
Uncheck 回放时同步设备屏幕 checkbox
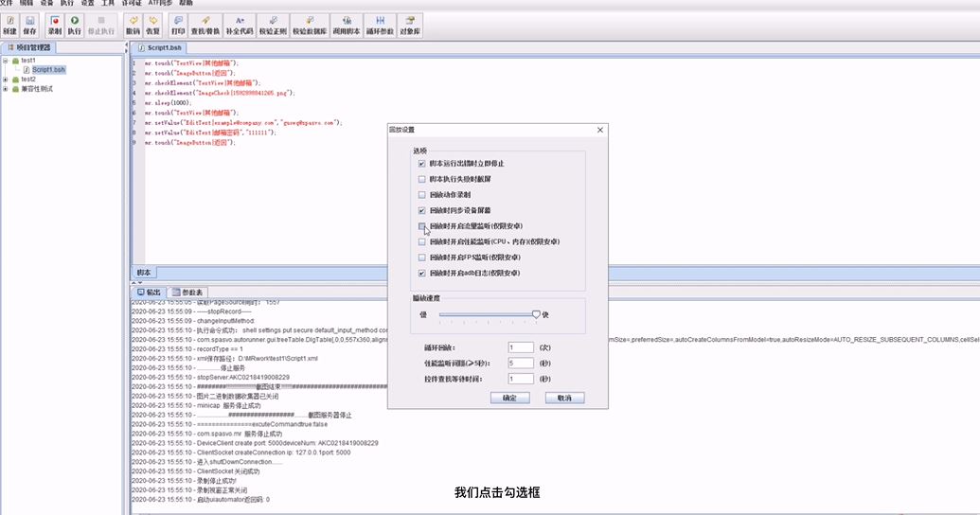[x=422, y=210]
